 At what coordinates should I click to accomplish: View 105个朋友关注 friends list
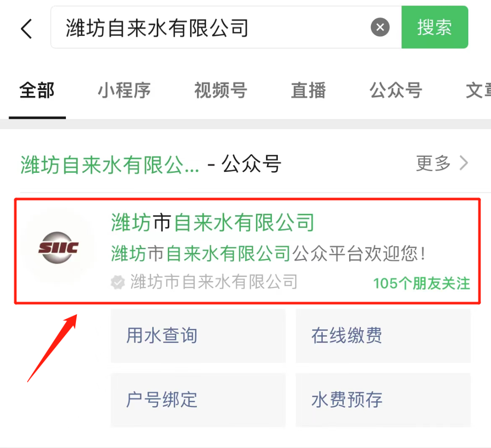(421, 283)
